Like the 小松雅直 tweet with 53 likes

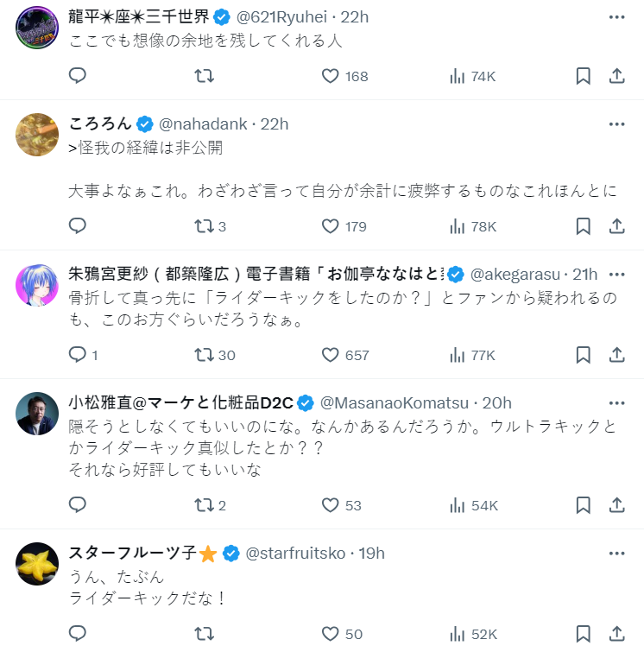[x=330, y=505]
